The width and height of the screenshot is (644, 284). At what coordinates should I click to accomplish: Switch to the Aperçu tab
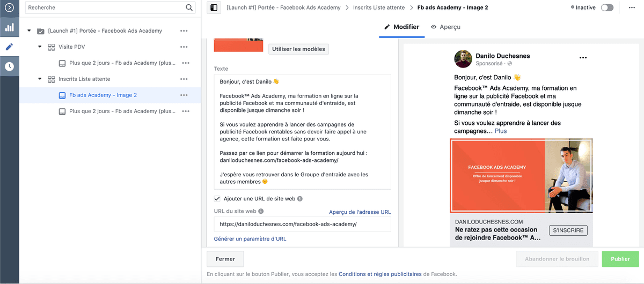coord(445,27)
